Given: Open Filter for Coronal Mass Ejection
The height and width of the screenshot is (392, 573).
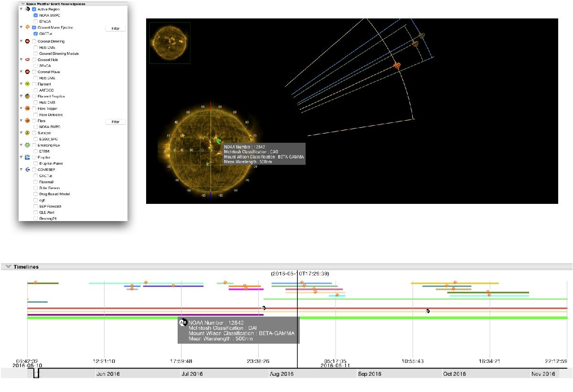Looking at the screenshot, I should click(x=115, y=29).
